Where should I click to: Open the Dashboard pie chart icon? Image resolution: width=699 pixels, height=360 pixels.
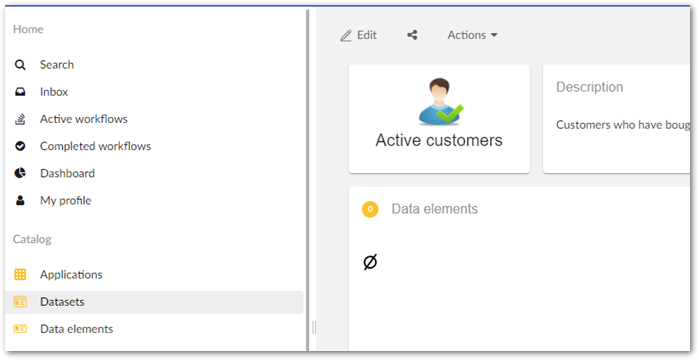[x=20, y=173]
